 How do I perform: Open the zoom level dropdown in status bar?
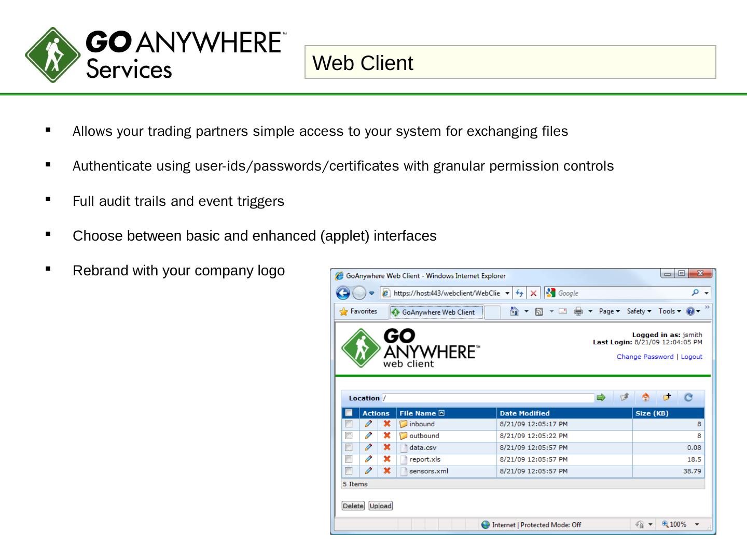(x=697, y=525)
